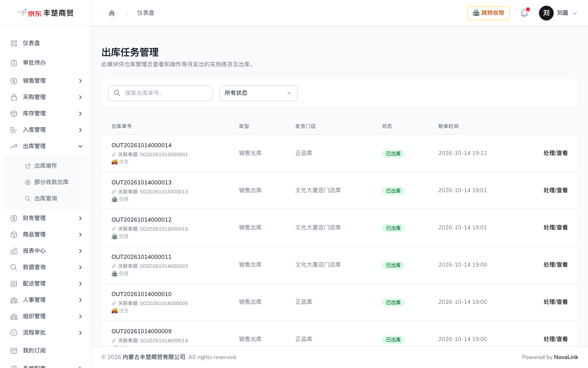This screenshot has width=588, height=368.
Task: Click 处理/查看 for OUT20261014000014
Action: (x=555, y=153)
